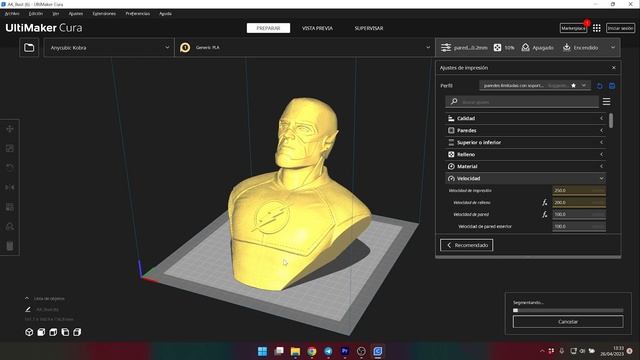The width and height of the screenshot is (640, 360).
Task: Open the Preferencias menu
Action: [138, 13]
